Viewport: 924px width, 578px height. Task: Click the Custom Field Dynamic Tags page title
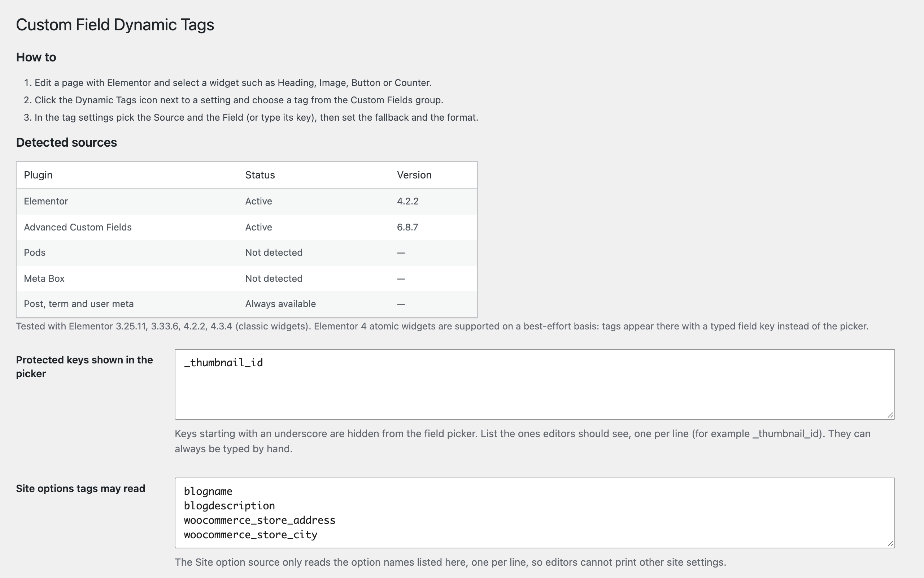point(115,25)
